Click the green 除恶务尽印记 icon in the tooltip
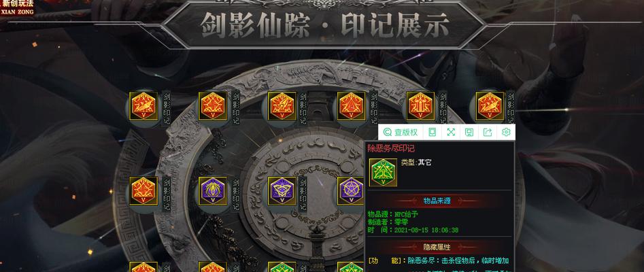The height and width of the screenshot is (272, 644). 383,172
